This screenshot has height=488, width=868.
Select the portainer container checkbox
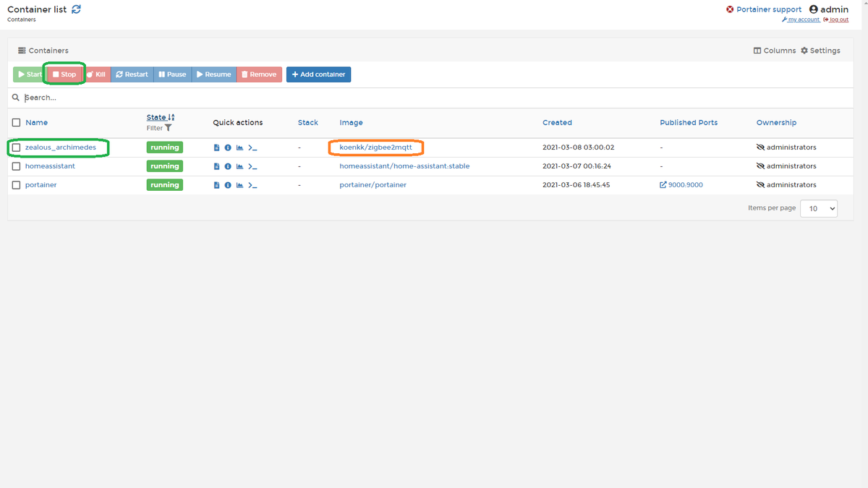click(16, 185)
